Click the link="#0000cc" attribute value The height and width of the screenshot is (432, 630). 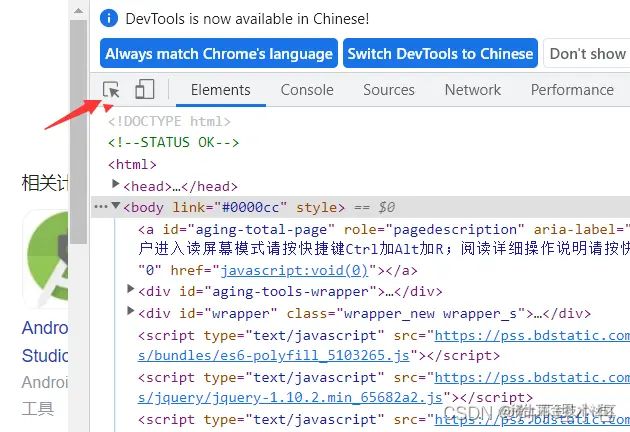[250, 207]
